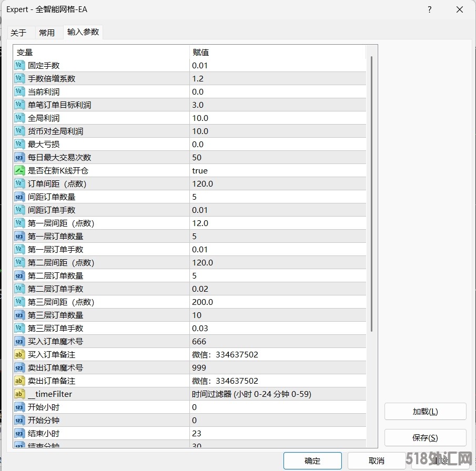476x471 pixels.
Task: Edit the 第一层间距 value 12.0
Action: tap(278, 223)
